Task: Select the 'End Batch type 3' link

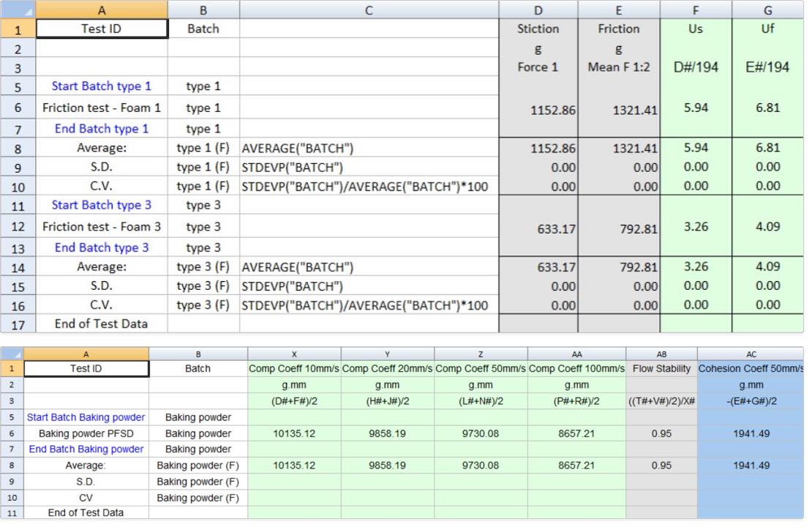Action: click(101, 247)
